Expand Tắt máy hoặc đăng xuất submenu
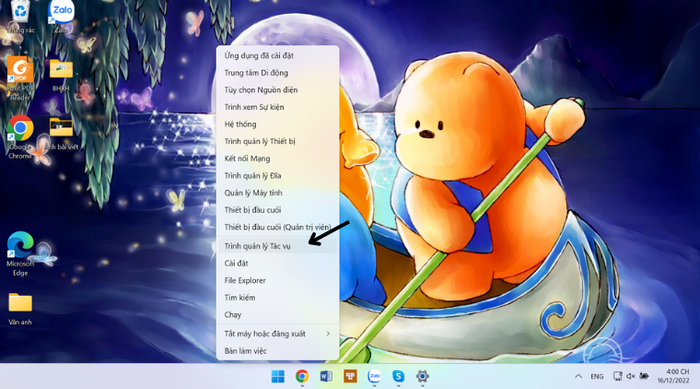 click(278, 334)
